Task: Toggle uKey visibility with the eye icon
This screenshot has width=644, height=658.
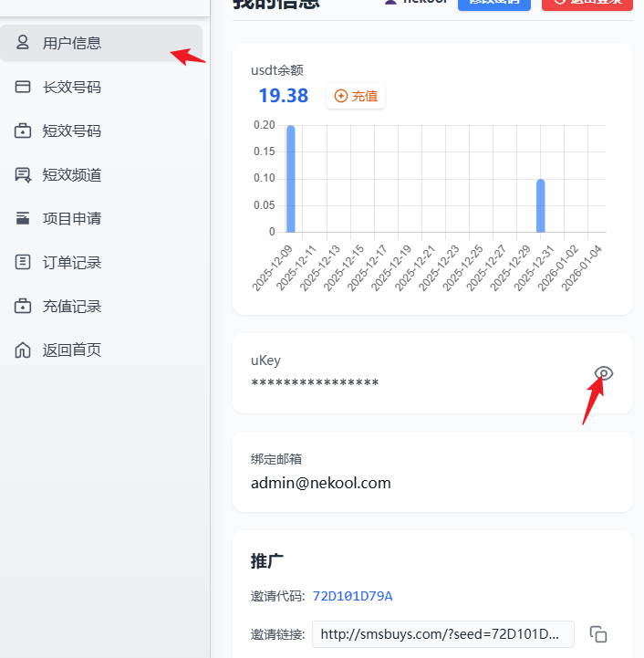Action: [x=604, y=373]
